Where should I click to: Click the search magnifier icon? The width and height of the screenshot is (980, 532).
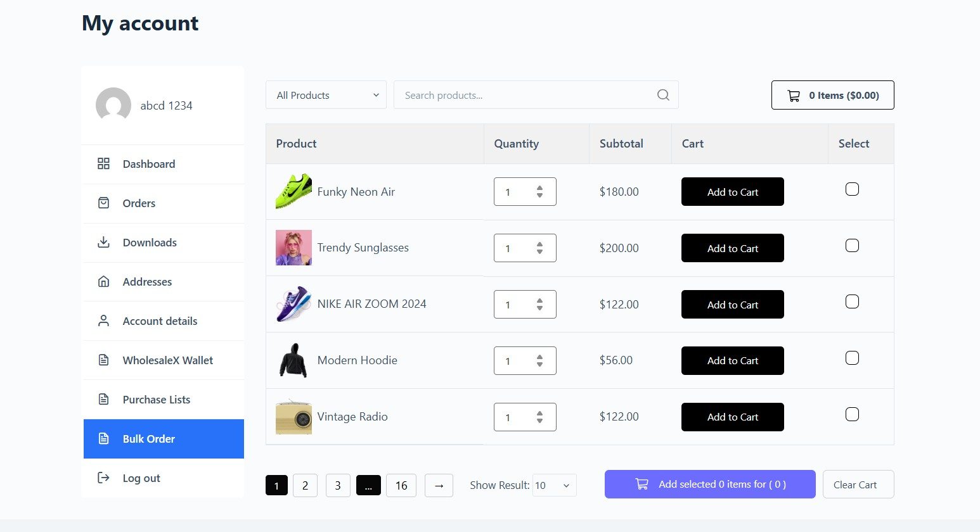point(663,95)
